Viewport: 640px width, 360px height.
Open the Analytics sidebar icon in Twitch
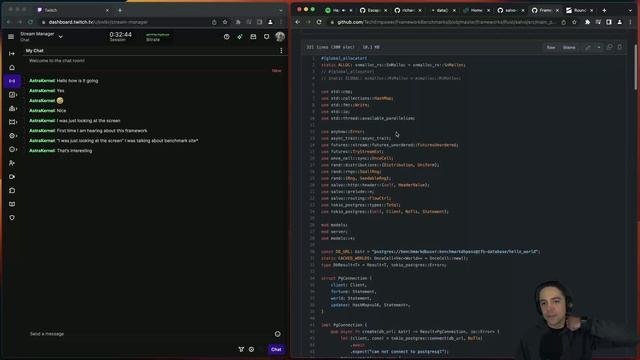point(12,95)
